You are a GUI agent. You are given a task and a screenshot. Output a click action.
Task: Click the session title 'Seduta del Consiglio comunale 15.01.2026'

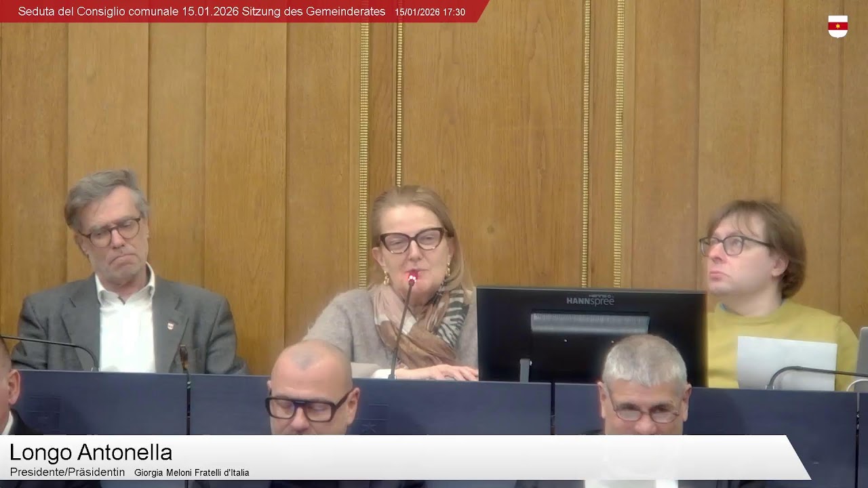[129, 12]
